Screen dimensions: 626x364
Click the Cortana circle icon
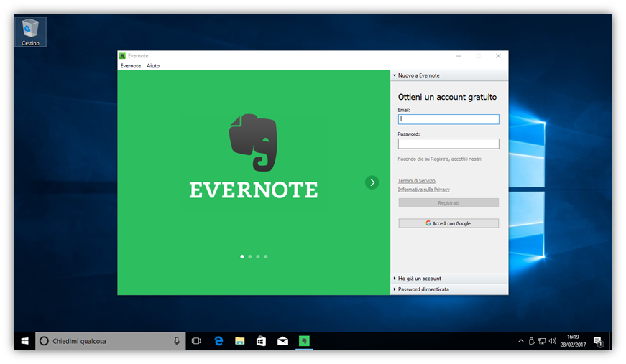point(45,341)
